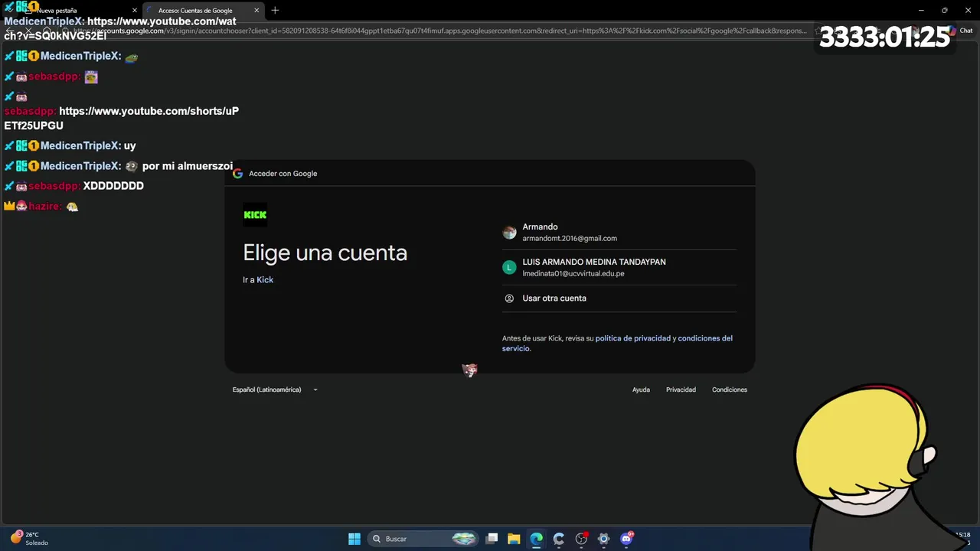Minimize the browser window
980x551 pixels.
tap(922, 10)
